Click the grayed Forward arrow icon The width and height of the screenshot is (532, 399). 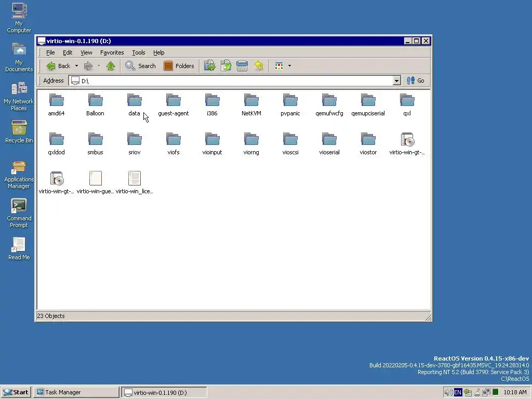click(x=88, y=66)
